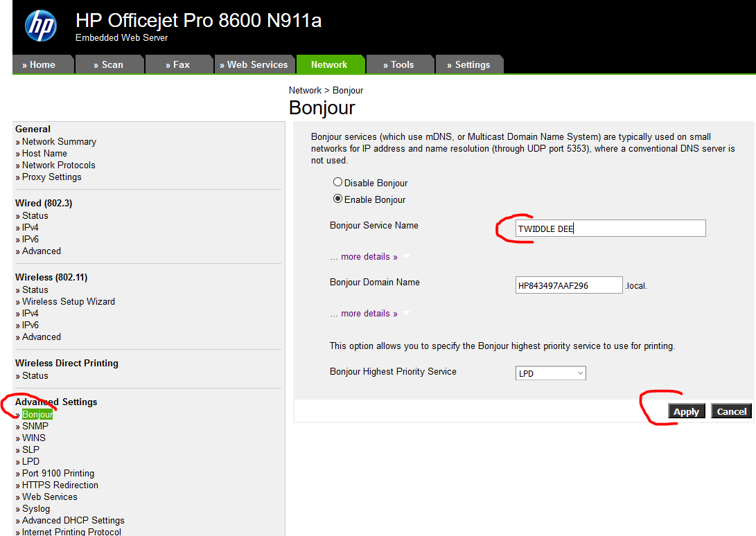Open IPv6 under Wireless (802.11)
Screen dimensions: 756x536
pos(30,325)
